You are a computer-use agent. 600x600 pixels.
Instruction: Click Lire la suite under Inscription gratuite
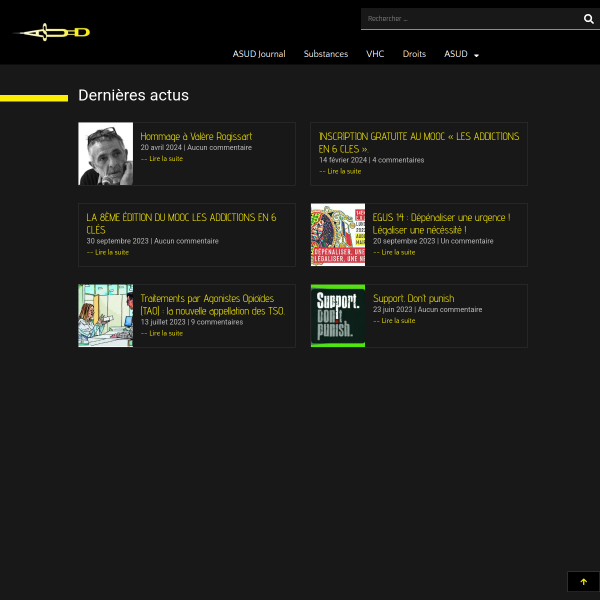[340, 171]
